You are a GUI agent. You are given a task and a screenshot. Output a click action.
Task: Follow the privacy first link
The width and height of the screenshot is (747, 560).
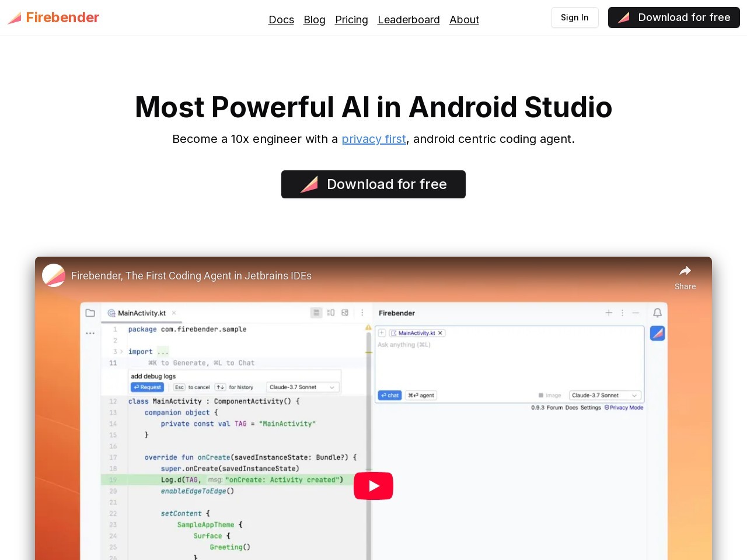click(x=373, y=139)
